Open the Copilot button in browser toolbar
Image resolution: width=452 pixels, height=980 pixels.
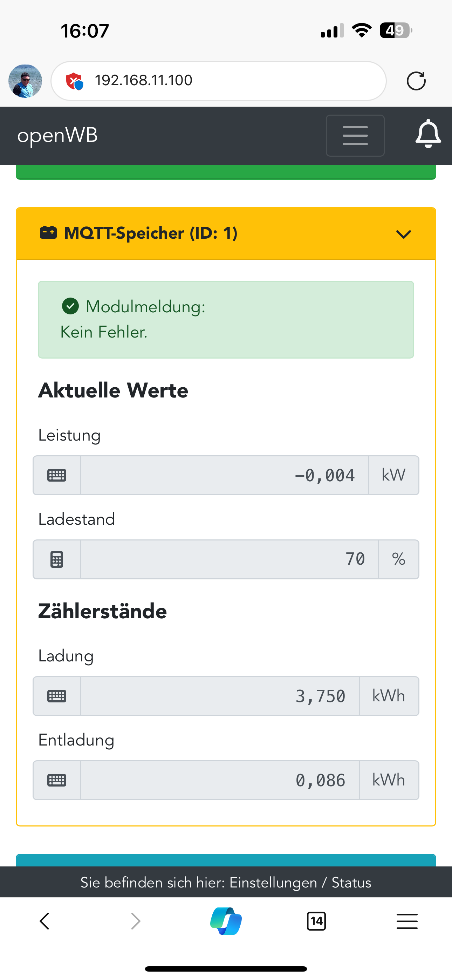point(226,921)
